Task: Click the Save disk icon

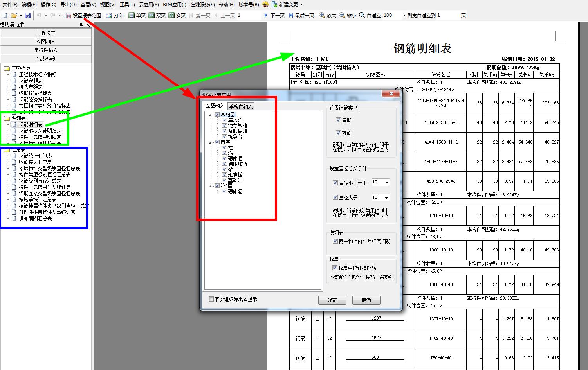Action: 28,15
